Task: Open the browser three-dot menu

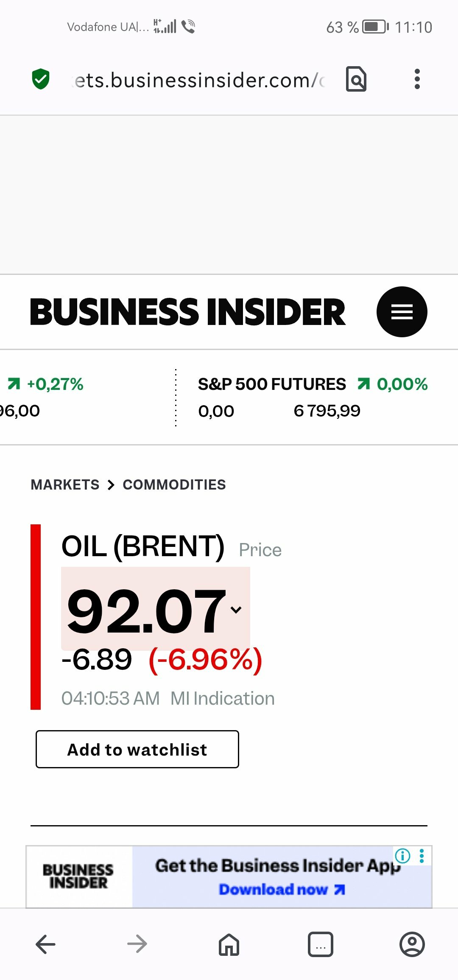Action: tap(417, 79)
